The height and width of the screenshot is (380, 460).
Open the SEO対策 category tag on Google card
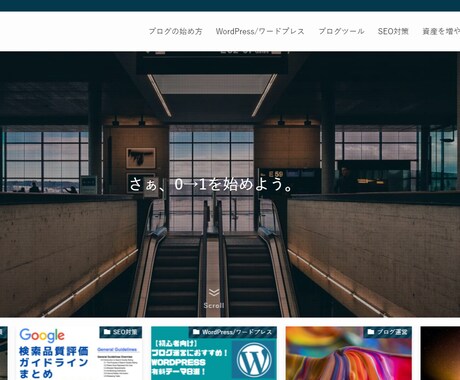tap(121, 332)
